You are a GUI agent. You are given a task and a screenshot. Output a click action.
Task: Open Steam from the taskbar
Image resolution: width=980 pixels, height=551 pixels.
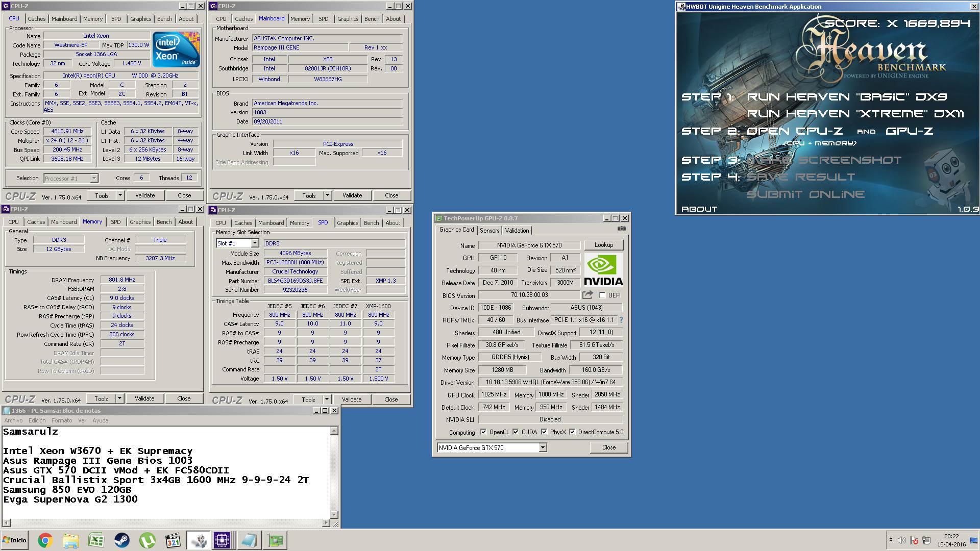(x=122, y=540)
